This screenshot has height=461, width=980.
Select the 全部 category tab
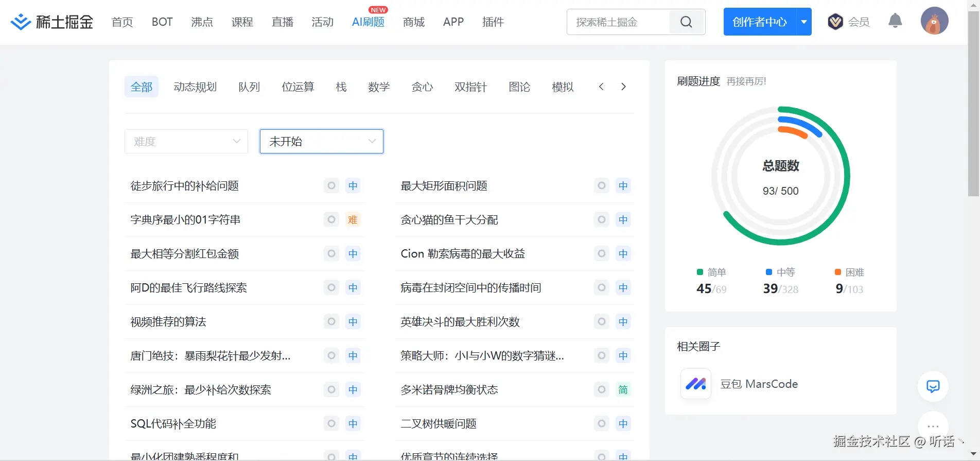142,87
